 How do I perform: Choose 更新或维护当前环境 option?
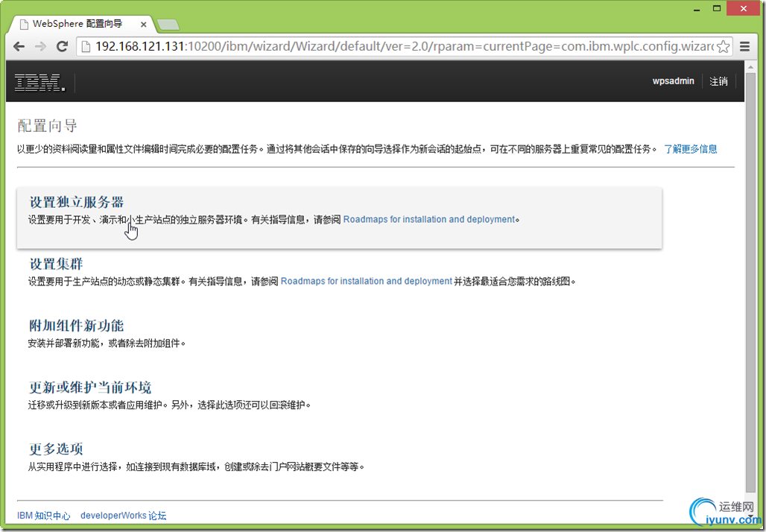pyautogui.click(x=90, y=387)
